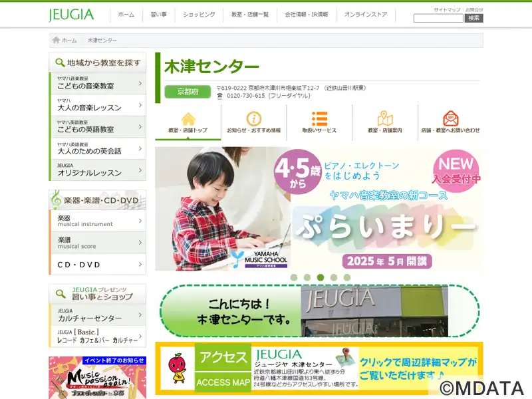532x399 pixels.
Task: Expand the こどもの英語教室 arrow
Action: [140, 126]
